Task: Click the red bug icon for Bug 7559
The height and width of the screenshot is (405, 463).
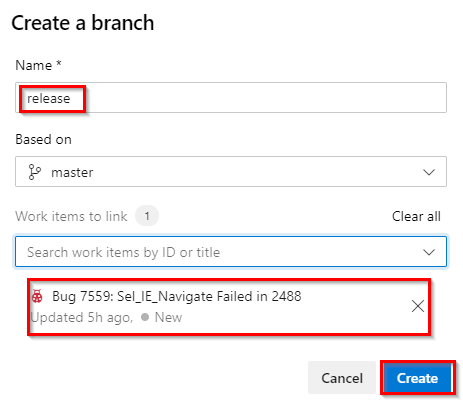Action: pyautogui.click(x=37, y=296)
